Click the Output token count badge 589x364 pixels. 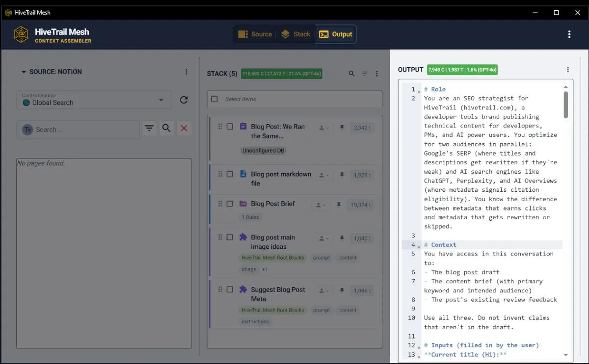(x=462, y=70)
